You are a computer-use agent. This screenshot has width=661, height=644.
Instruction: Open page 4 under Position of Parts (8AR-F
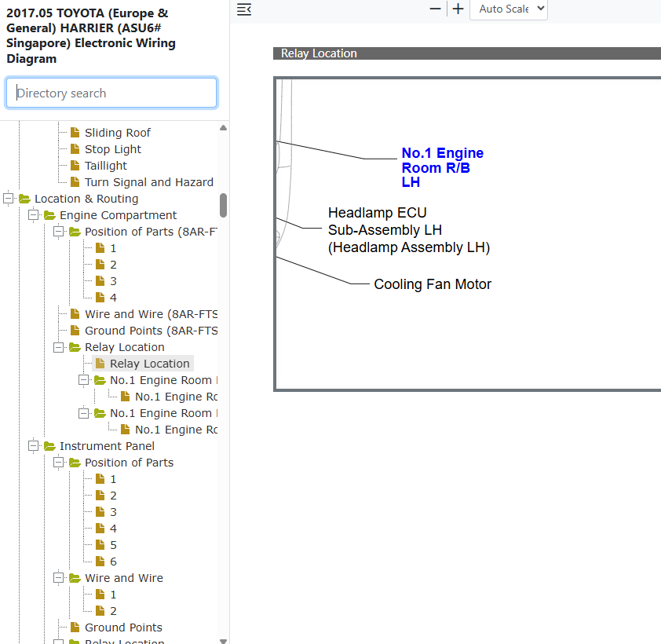coord(113,298)
